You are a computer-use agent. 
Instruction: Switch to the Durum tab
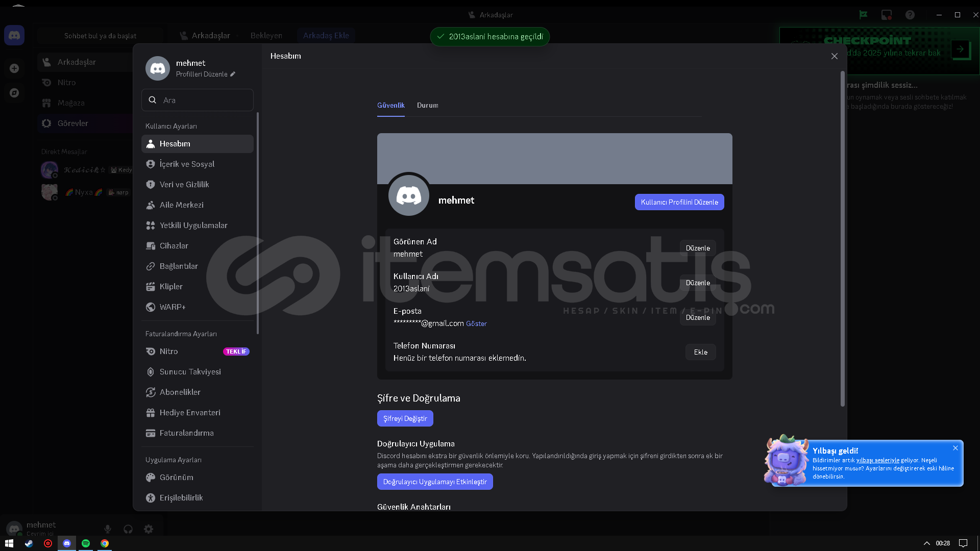tap(427, 106)
